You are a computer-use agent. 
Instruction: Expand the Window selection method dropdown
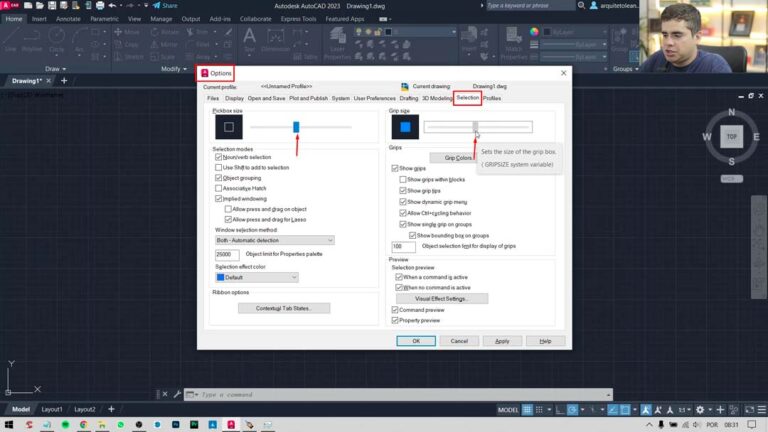274,240
